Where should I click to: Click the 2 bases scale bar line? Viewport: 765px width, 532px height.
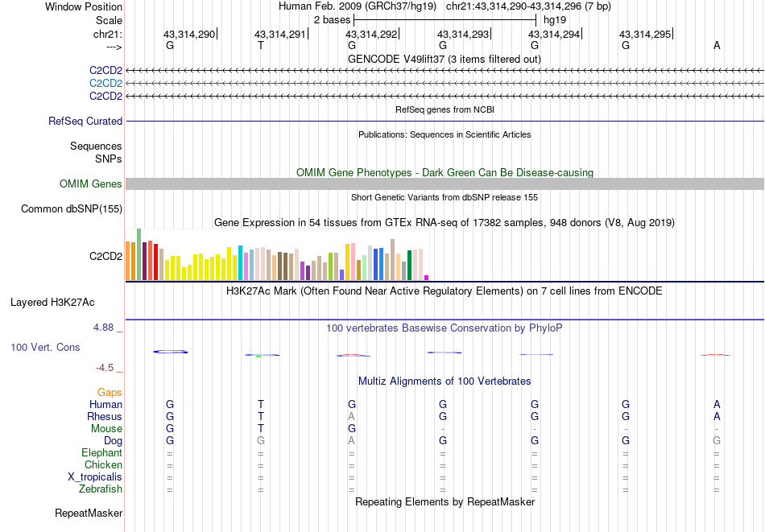[445, 20]
